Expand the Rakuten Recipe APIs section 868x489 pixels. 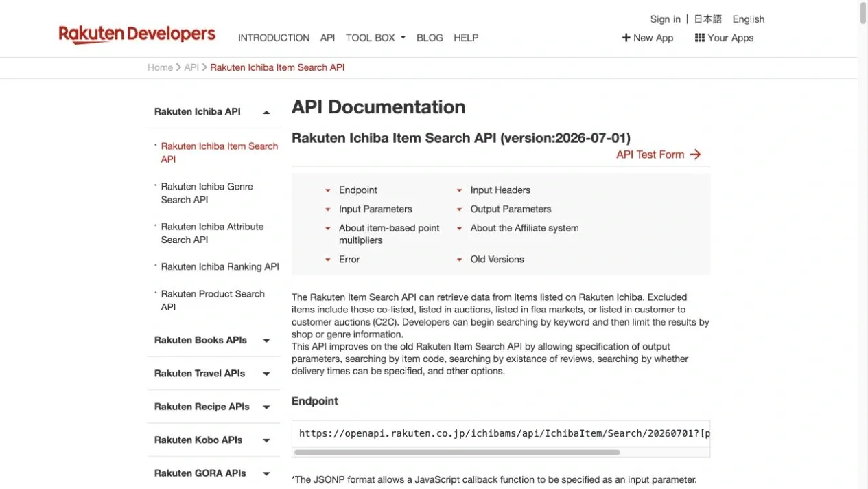pyautogui.click(x=266, y=407)
